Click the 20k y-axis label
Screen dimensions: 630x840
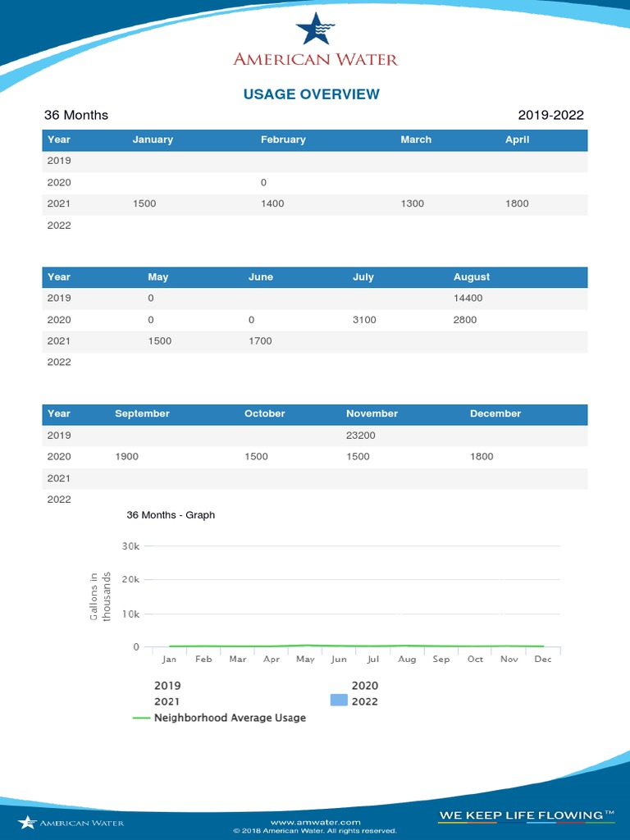(x=130, y=580)
